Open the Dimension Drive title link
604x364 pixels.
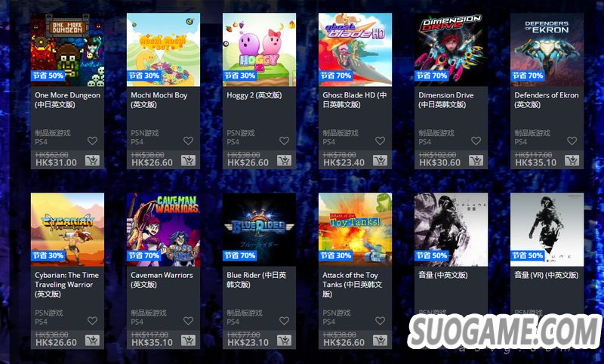(x=446, y=100)
